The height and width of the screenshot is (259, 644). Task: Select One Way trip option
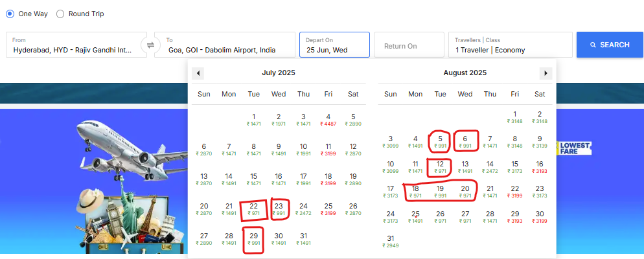click(x=27, y=14)
